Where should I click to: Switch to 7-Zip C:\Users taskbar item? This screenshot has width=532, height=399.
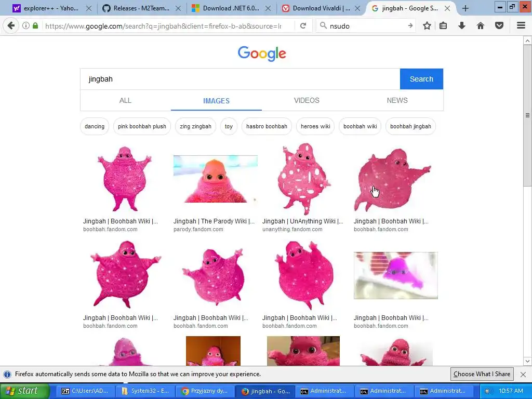[85, 391]
